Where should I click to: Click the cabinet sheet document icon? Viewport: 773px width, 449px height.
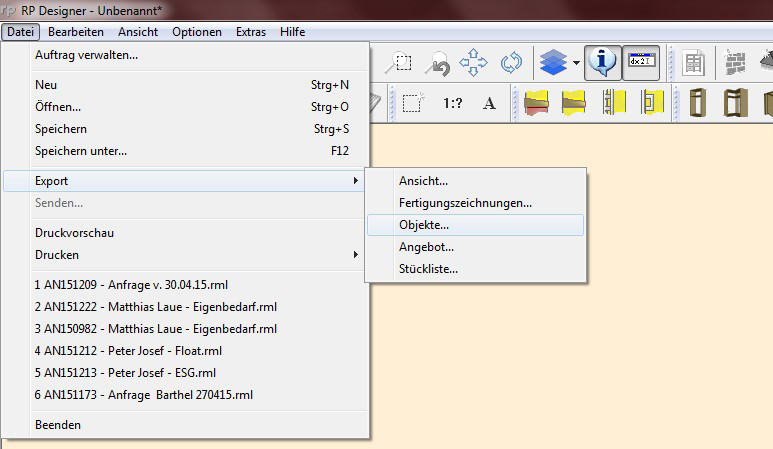coord(694,63)
